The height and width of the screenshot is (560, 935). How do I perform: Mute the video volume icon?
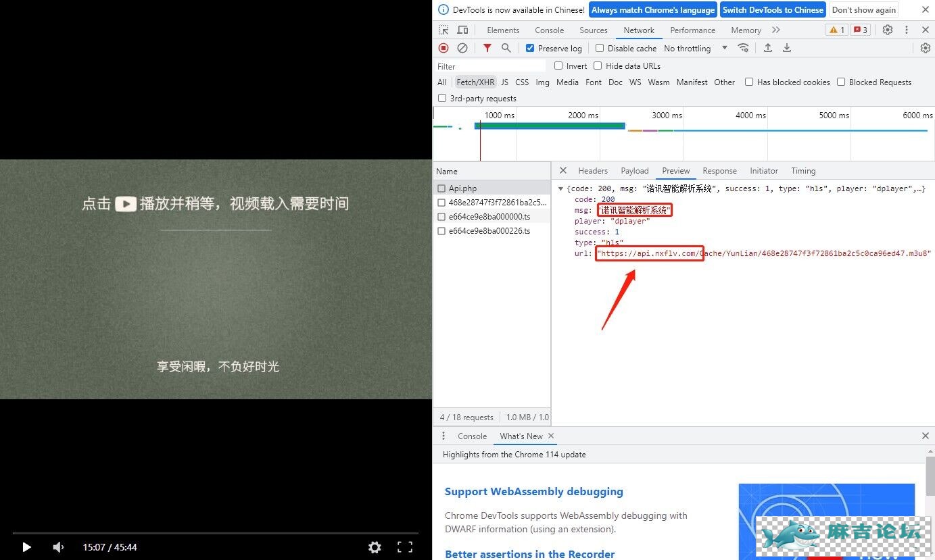coord(59,547)
